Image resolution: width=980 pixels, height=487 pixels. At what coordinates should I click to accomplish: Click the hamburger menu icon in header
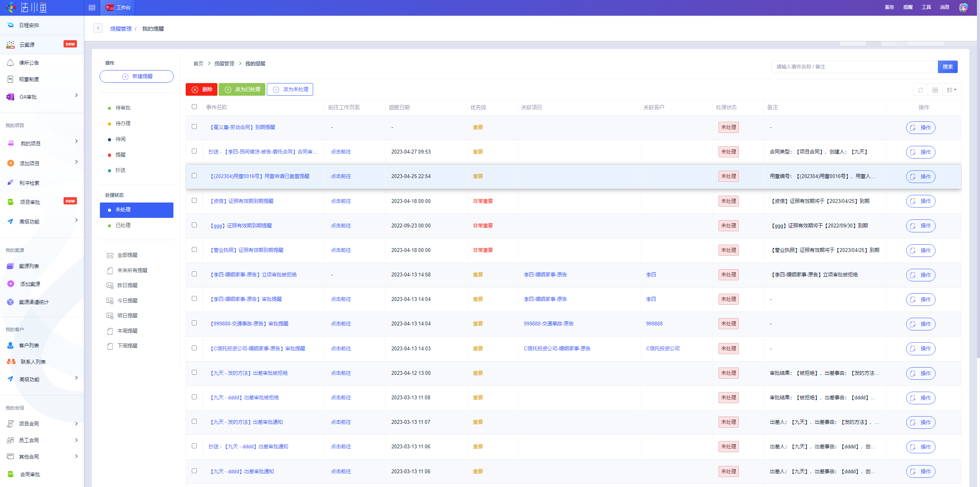pos(92,8)
